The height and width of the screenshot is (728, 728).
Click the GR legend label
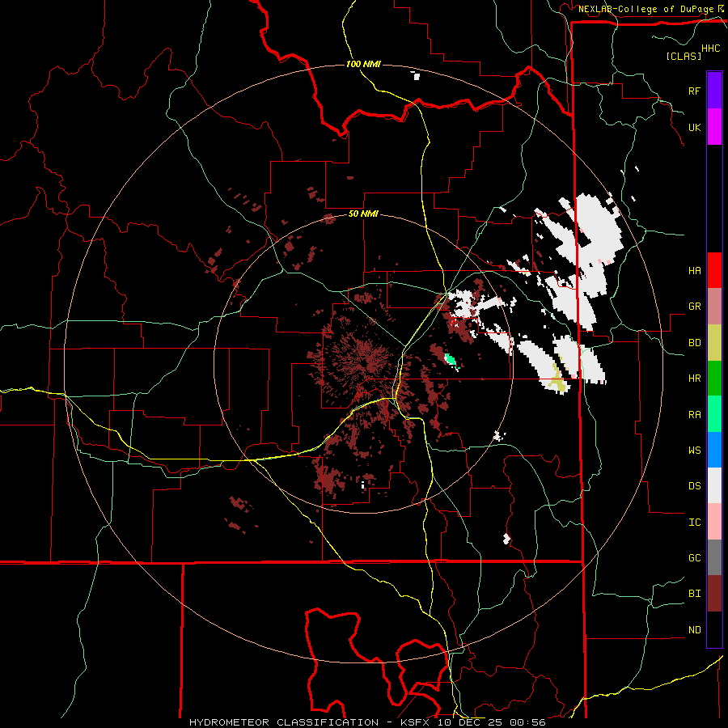point(694,307)
